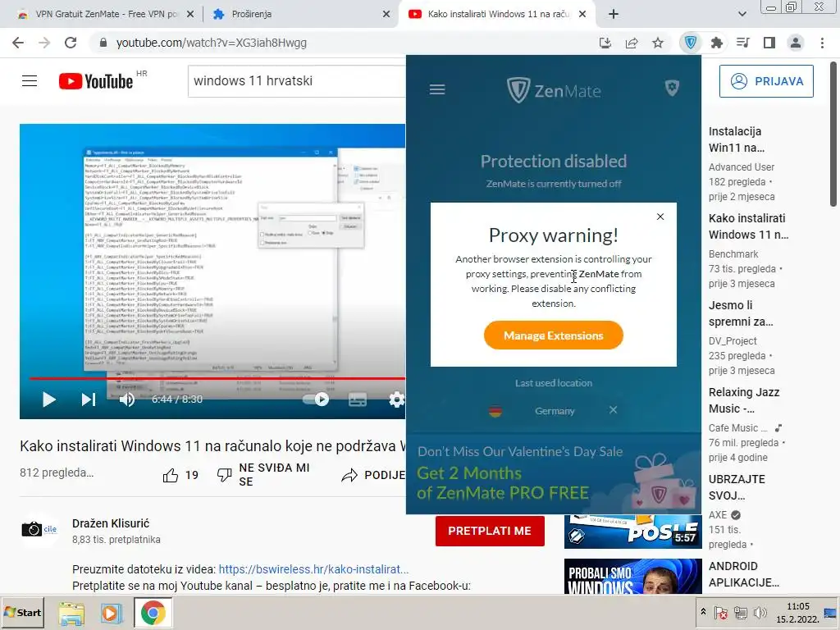Open the YouTube guide hamburger menu
This screenshot has width=840, height=630.
[x=30, y=81]
